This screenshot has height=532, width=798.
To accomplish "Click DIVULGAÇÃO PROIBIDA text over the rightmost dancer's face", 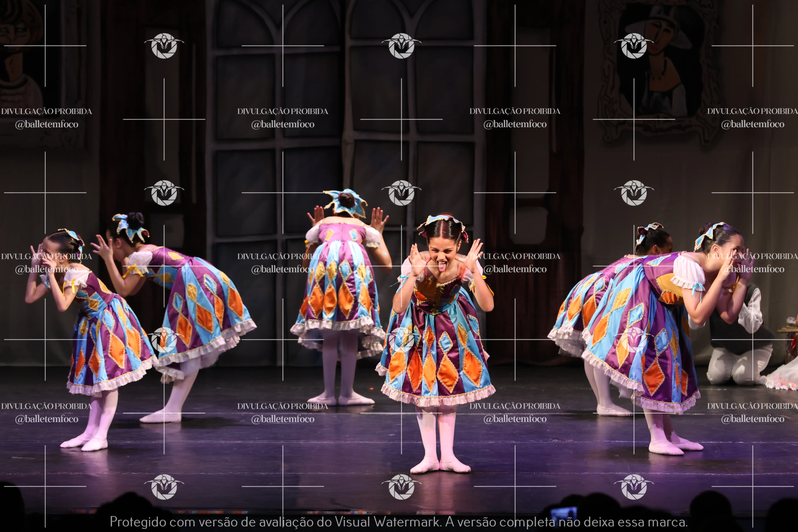I will [752, 257].
